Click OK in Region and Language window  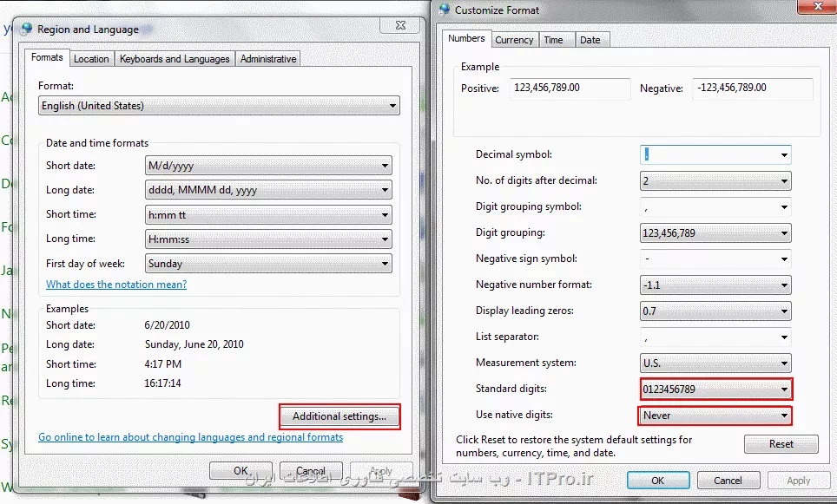(241, 470)
